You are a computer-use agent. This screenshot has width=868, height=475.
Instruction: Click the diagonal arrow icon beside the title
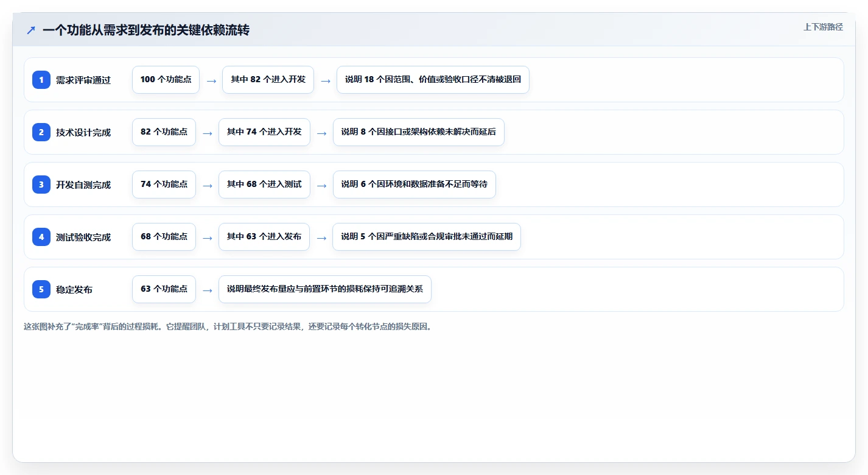tap(31, 30)
